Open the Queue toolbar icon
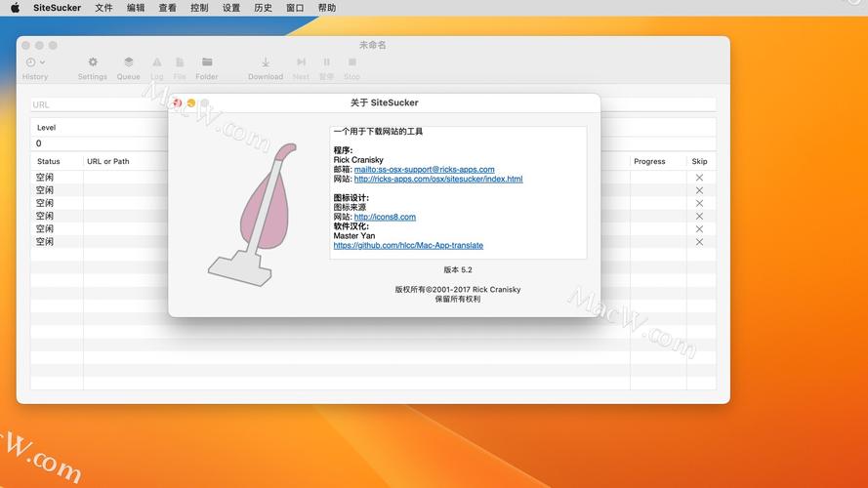The height and width of the screenshot is (488, 868). click(x=129, y=61)
